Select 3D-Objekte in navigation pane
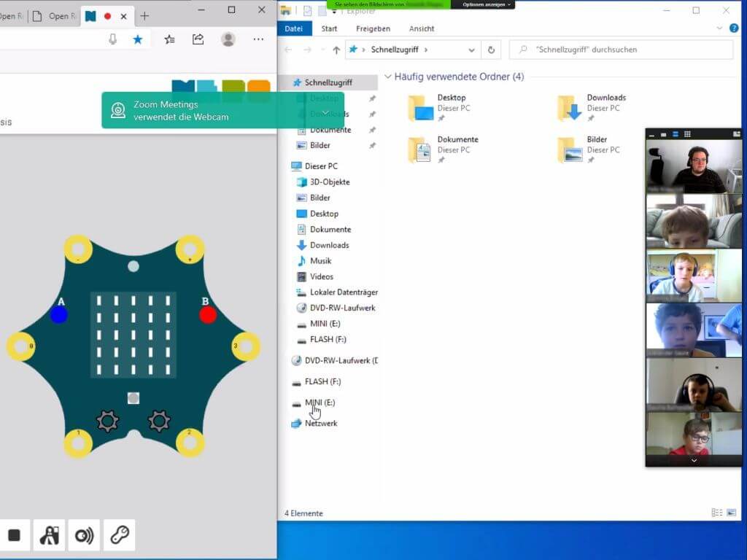The height and width of the screenshot is (560, 747). click(x=330, y=182)
